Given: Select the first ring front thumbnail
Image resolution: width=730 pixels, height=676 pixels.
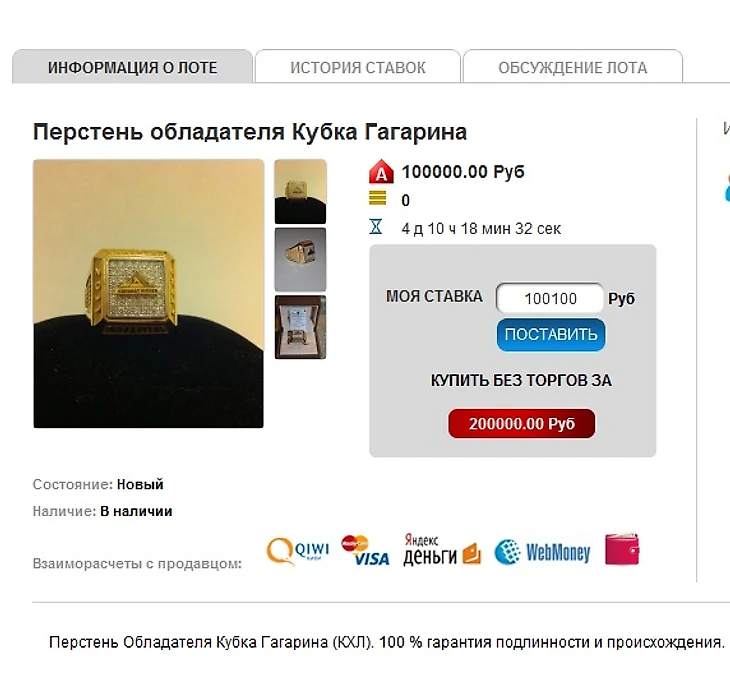Looking at the screenshot, I should (x=300, y=192).
